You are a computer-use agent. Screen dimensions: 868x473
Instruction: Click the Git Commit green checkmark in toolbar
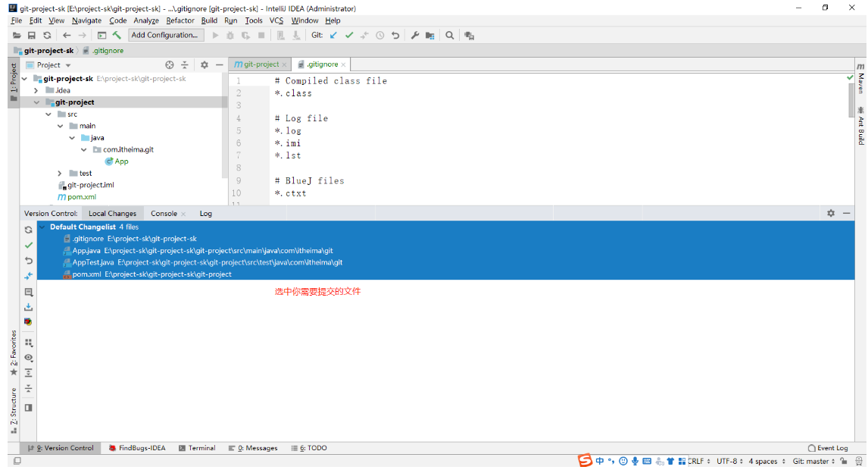tap(348, 36)
